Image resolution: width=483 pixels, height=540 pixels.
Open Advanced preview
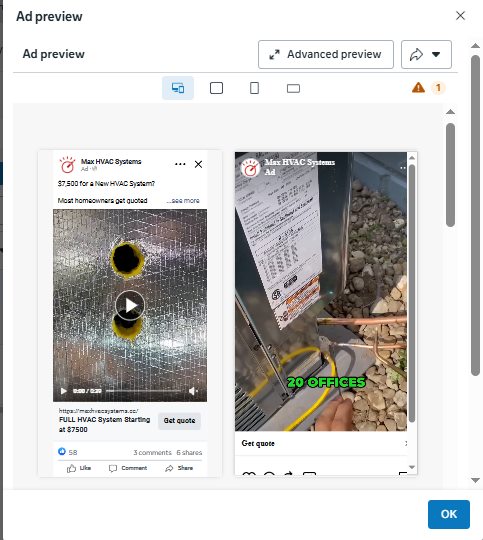click(x=326, y=54)
